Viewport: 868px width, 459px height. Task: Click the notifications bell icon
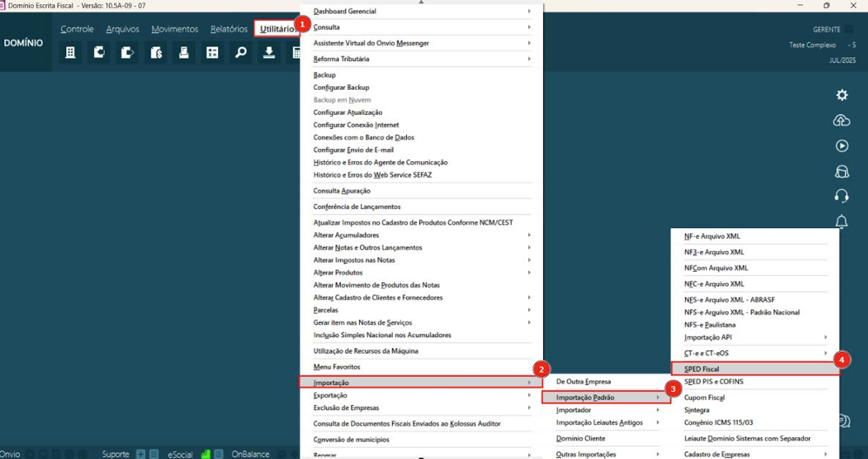842,222
